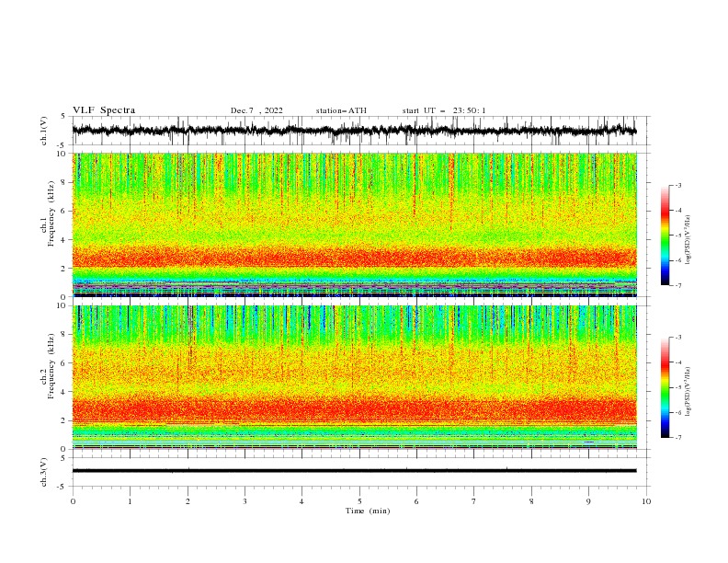Click the ch.1 "Frequency (kHz)" axis label

51,213
